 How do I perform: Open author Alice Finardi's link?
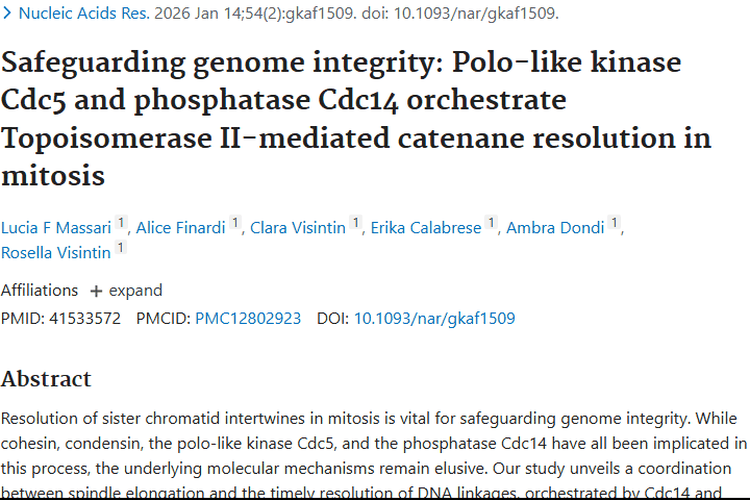tap(181, 228)
